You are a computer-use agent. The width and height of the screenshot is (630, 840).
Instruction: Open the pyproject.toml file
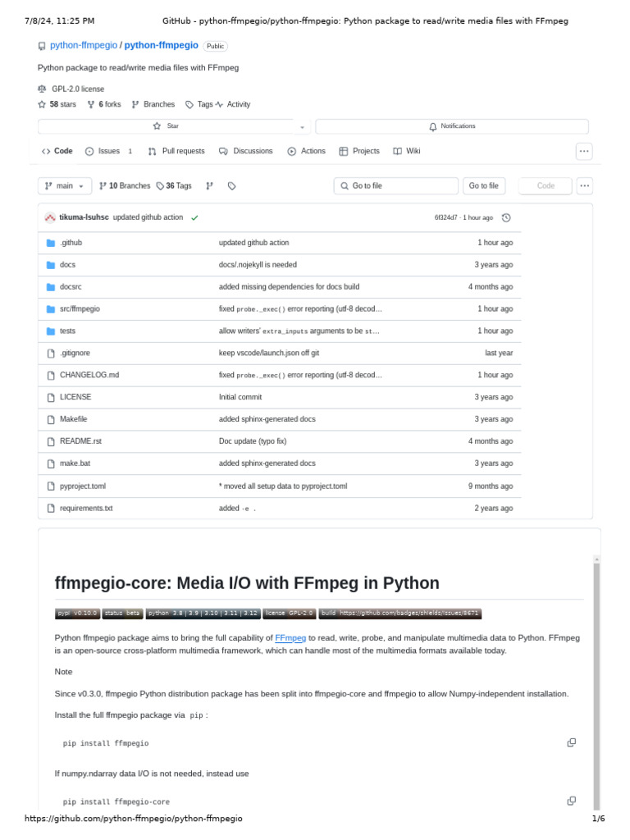tap(83, 486)
